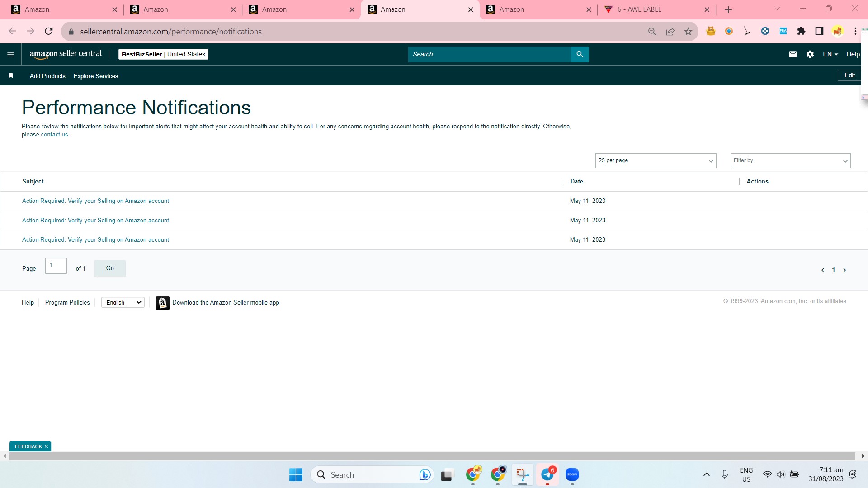The width and height of the screenshot is (868, 488).
Task: Click Download the Amazon Seller mobile app
Action: point(226,303)
